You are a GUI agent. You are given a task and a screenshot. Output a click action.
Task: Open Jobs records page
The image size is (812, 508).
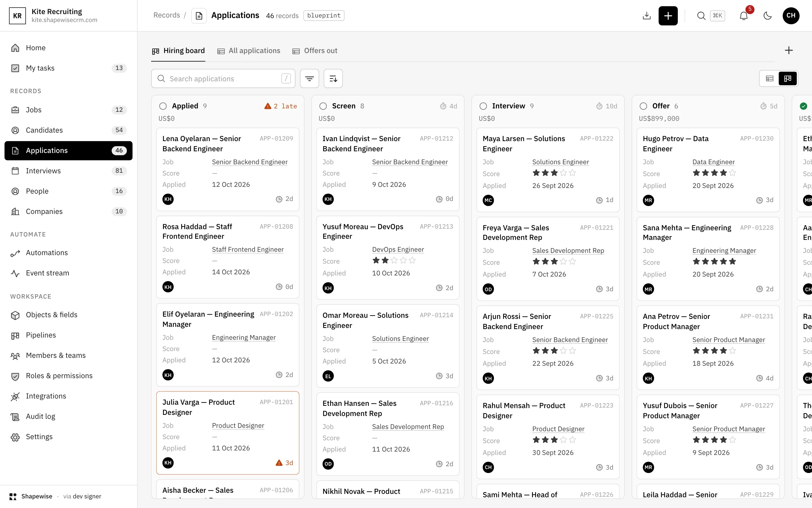(69, 110)
